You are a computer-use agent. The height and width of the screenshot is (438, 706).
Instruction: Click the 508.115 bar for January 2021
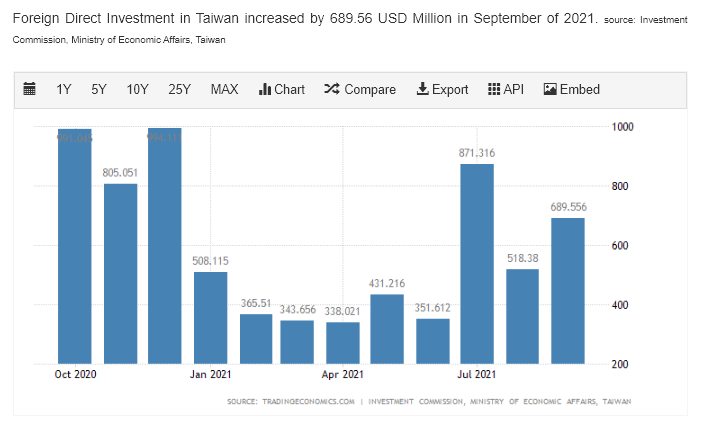point(210,318)
